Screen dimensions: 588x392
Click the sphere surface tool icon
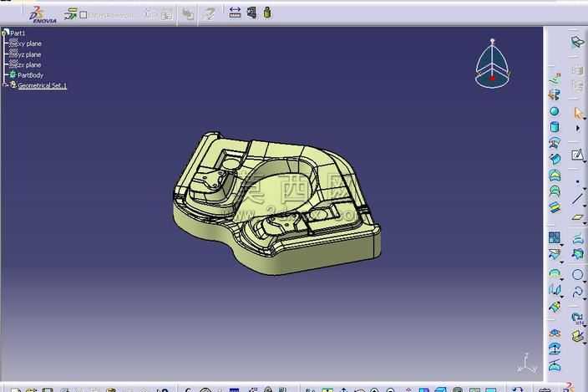(555, 111)
